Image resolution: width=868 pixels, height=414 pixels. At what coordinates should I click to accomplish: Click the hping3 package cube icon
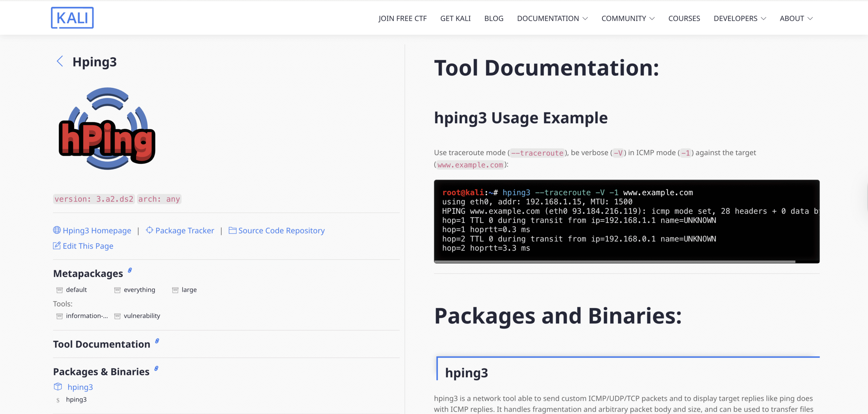(58, 387)
